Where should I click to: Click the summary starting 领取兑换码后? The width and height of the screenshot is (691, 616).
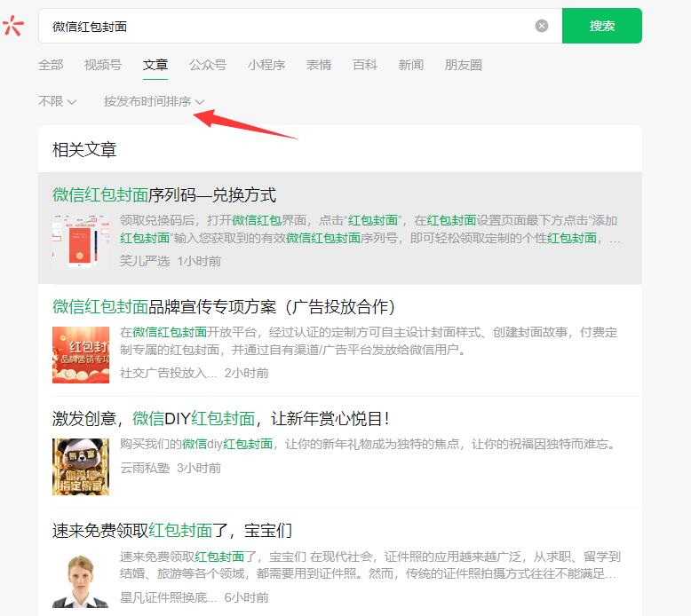click(x=370, y=229)
